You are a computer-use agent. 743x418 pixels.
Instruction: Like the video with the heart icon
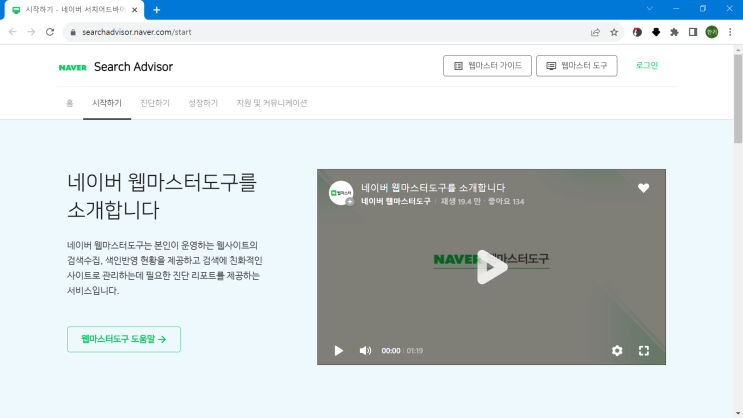coord(643,188)
